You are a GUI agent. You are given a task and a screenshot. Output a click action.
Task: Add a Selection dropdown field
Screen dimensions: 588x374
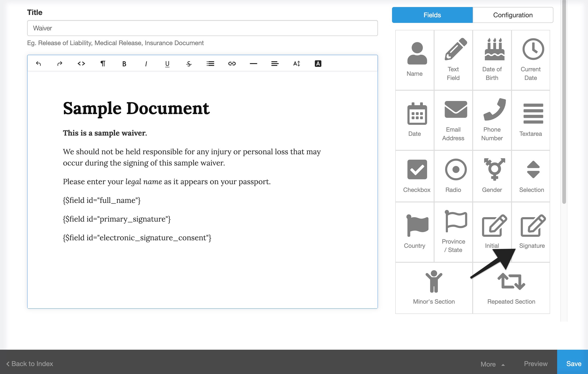tap(531, 176)
